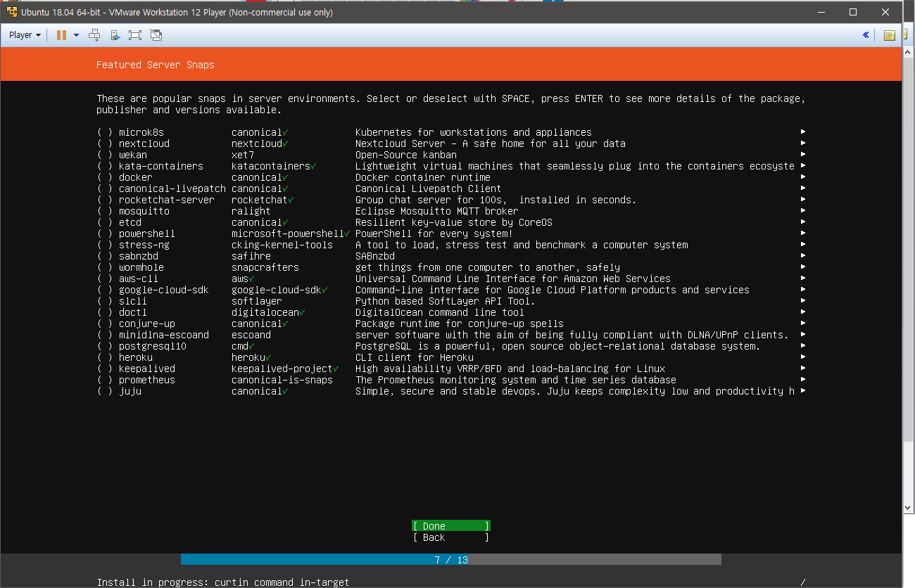The width and height of the screenshot is (915, 588).
Task: Collapse the toolbar using the blue double-arrow
Action: pos(866,34)
